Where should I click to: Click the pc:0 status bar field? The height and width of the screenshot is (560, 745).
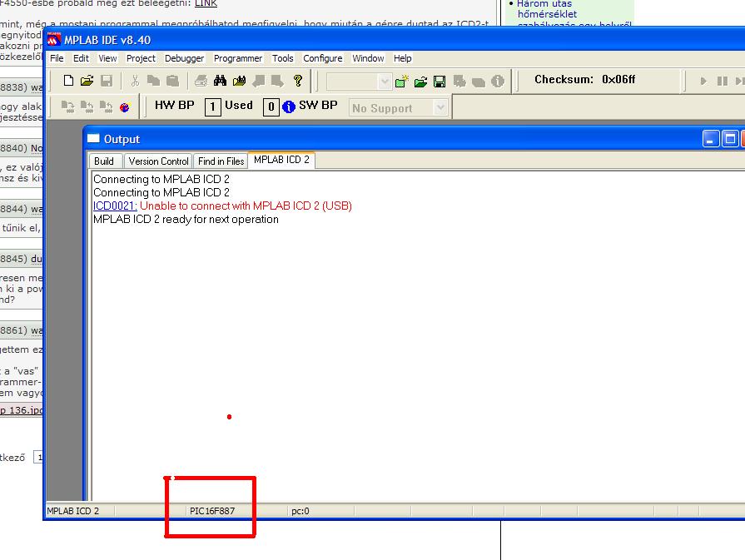pyautogui.click(x=300, y=511)
